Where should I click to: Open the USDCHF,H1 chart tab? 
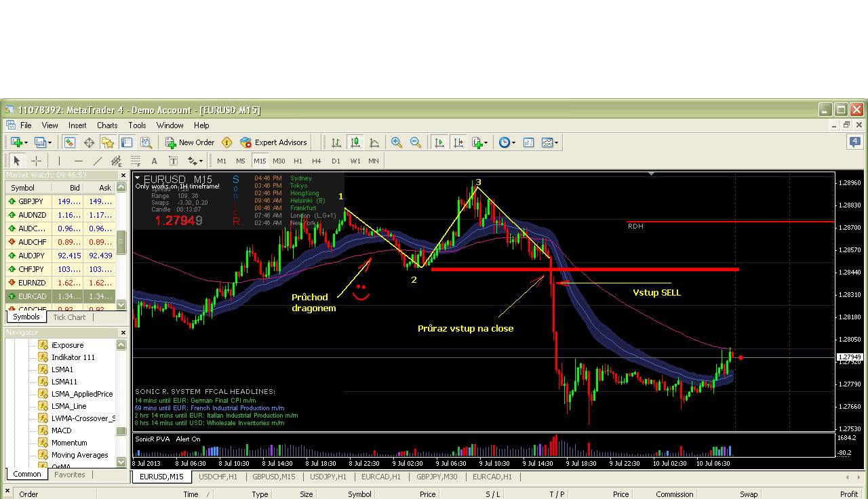point(218,477)
